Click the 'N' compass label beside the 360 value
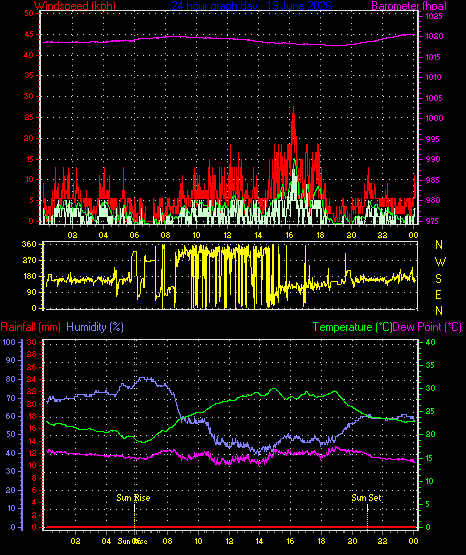This screenshot has height=555, width=466. pyautogui.click(x=439, y=245)
